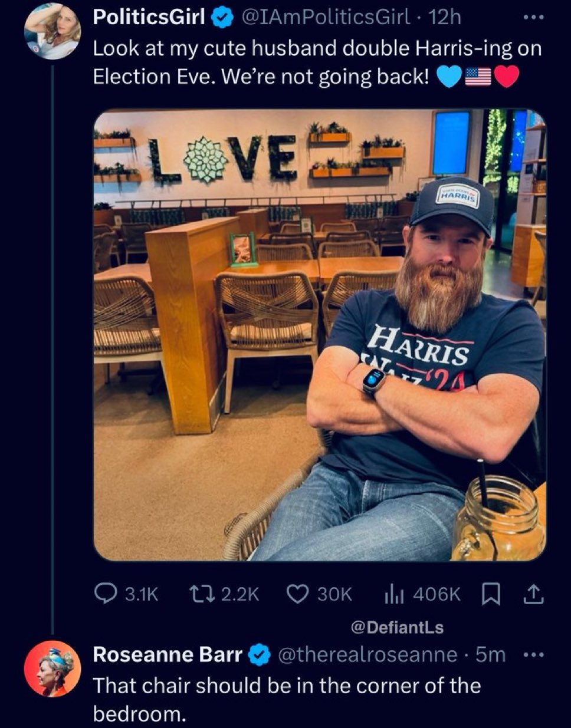This screenshot has height=728, width=571.
Task: Share the tweet with the upload arrow icon
Action: pyautogui.click(x=533, y=594)
